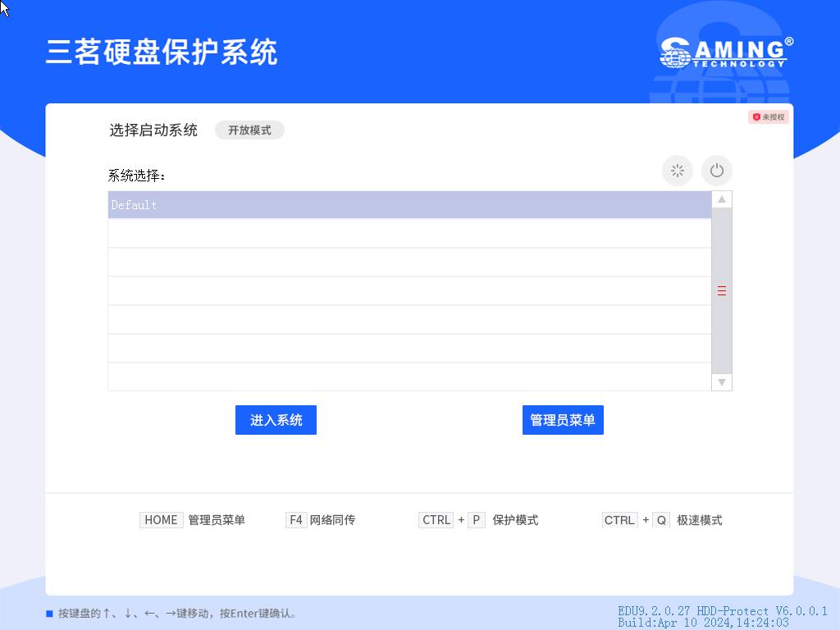840x630 pixels.
Task: Click the 进入系统 button
Action: (276, 420)
